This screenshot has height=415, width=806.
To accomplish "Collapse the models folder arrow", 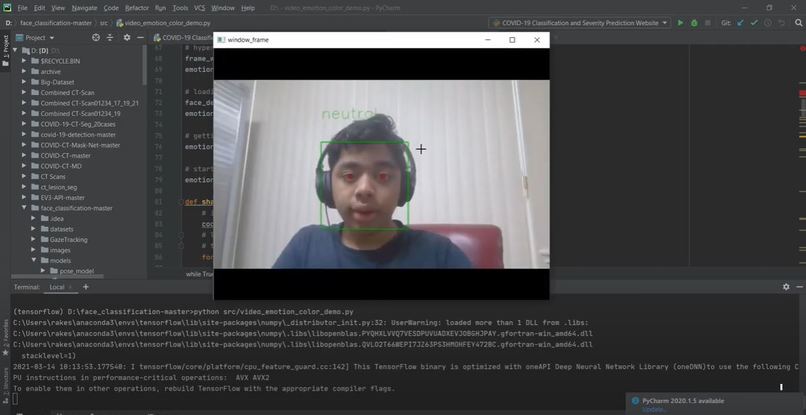I will pos(34,260).
